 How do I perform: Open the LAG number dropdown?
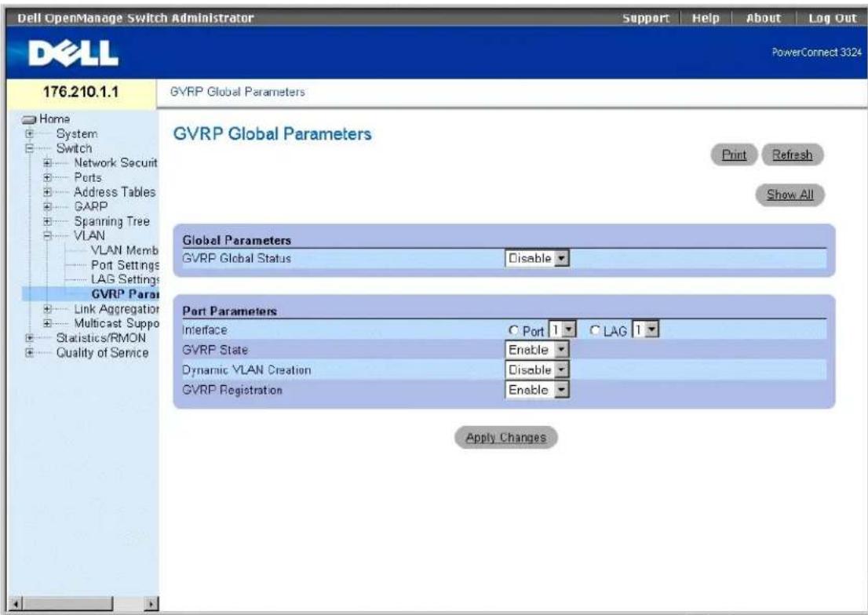[645, 330]
